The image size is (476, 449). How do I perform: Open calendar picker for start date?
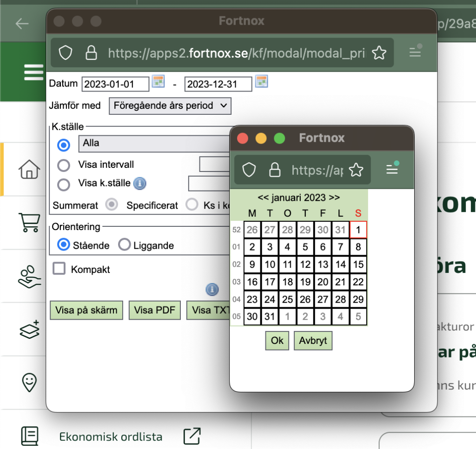(158, 81)
